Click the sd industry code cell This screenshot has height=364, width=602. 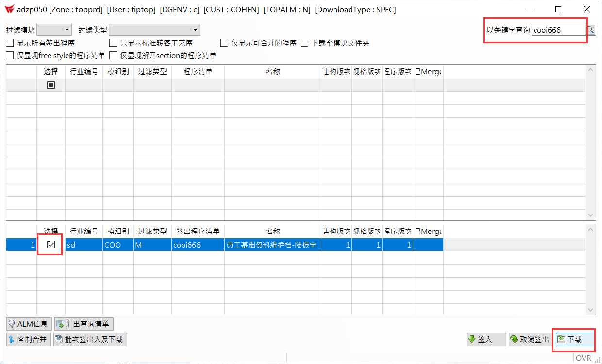click(84, 245)
